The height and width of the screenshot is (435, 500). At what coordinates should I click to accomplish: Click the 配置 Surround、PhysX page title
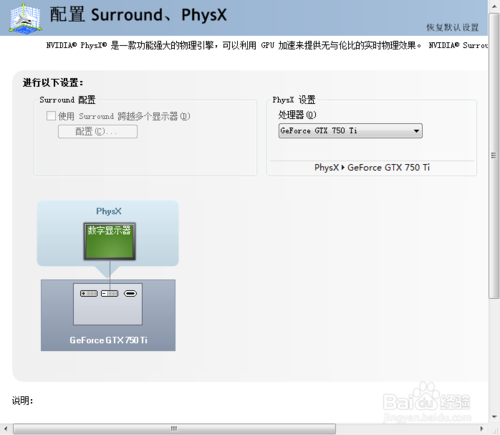pos(138,15)
